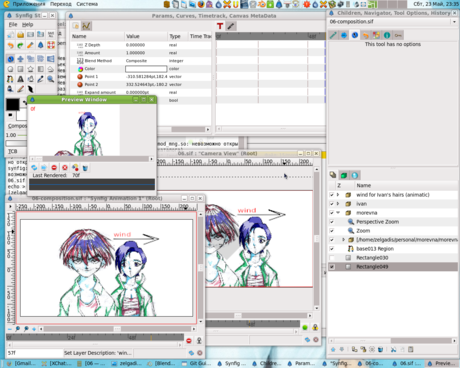Click the green Redo arrow icon
The height and width of the screenshot is (368, 460).
20,45
